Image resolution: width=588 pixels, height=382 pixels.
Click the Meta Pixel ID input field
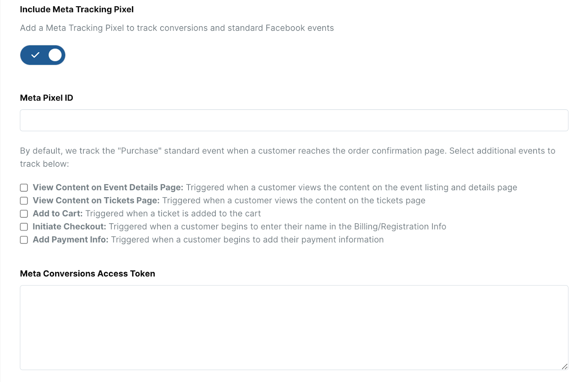[x=294, y=120]
